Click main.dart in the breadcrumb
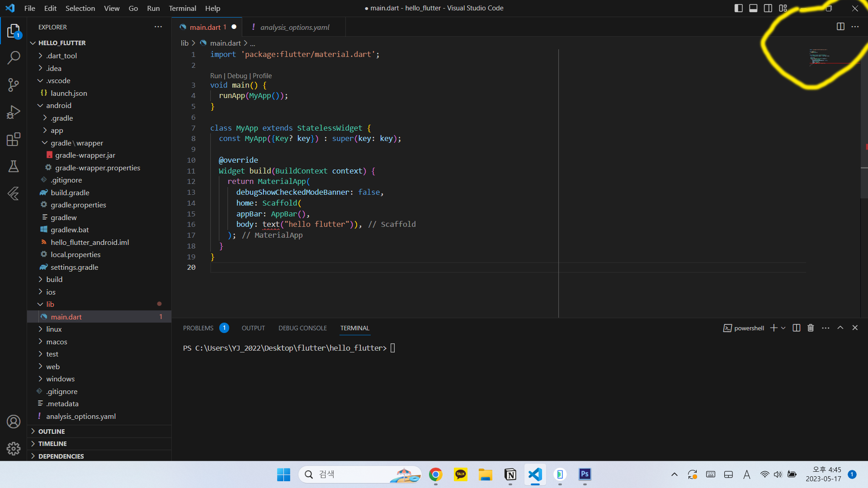Screen dimensions: 868x488 click(226, 43)
